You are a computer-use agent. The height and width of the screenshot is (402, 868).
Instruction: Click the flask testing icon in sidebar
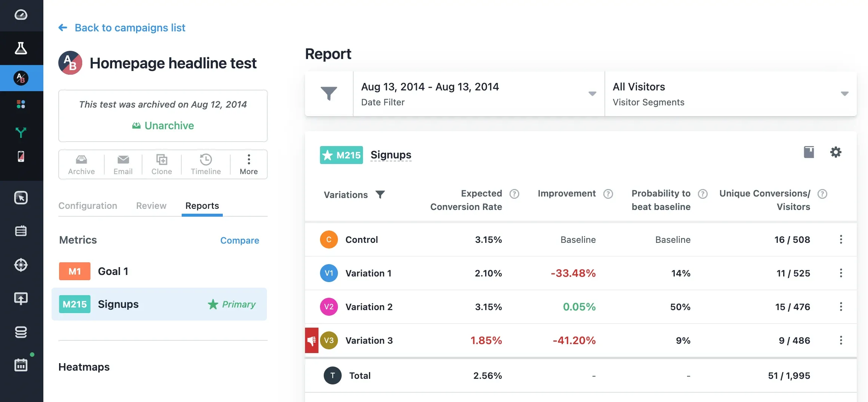(21, 48)
